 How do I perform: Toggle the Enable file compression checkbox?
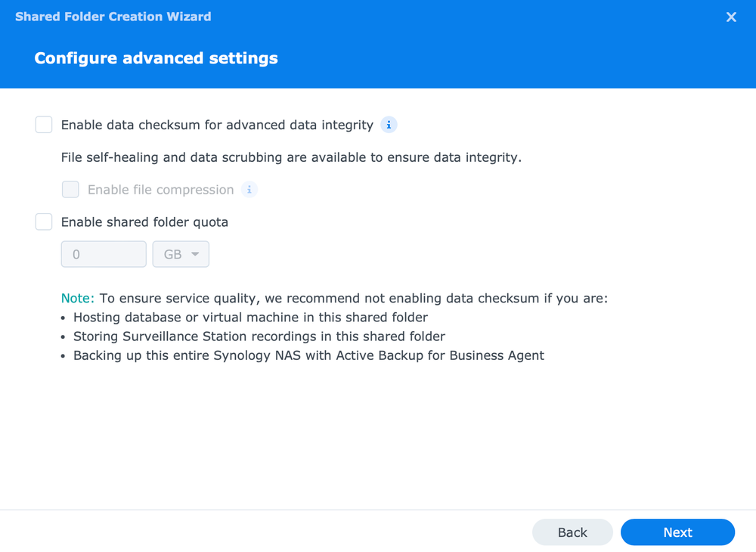point(70,189)
